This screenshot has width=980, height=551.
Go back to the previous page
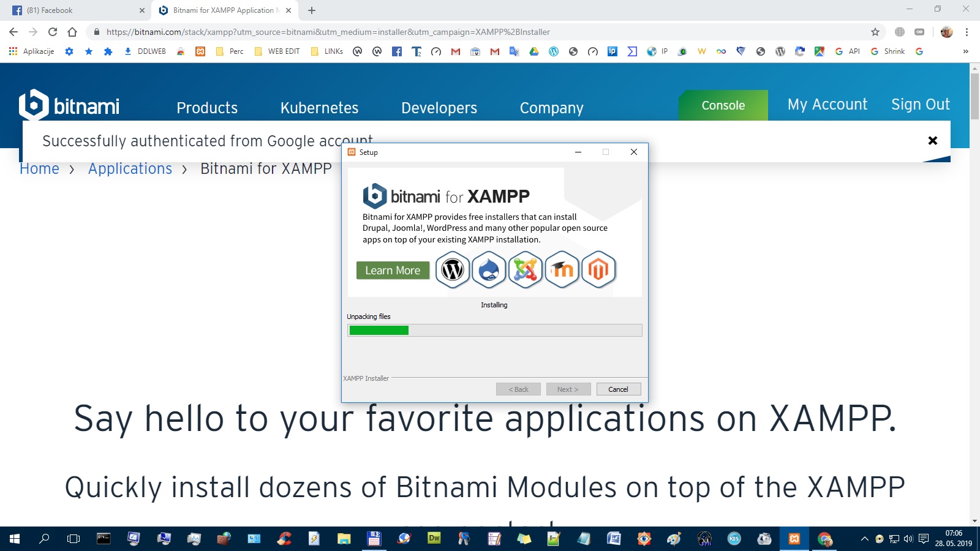13,32
